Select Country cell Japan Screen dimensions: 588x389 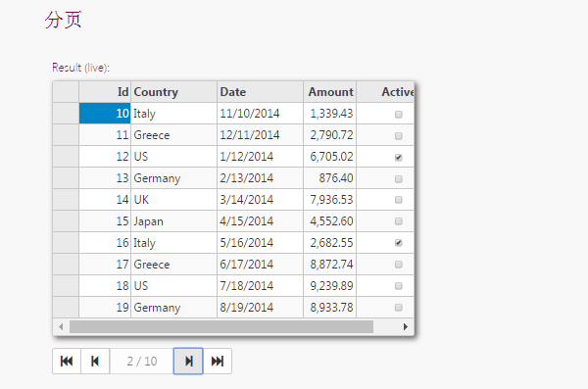pos(173,220)
